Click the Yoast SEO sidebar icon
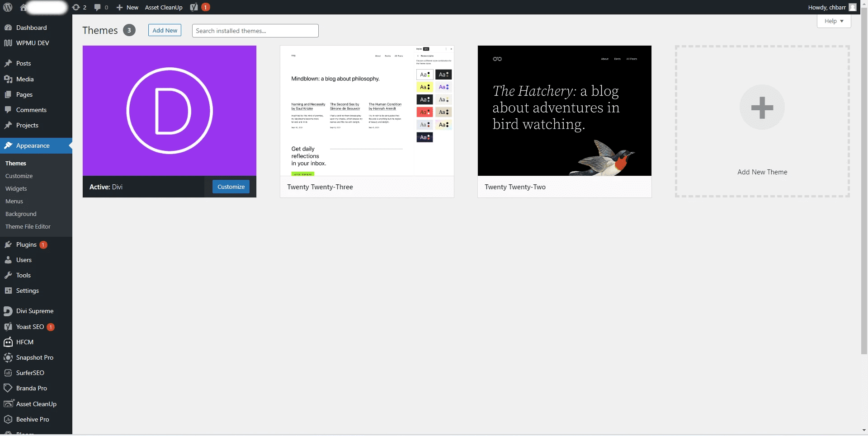Viewport: 868px width, 436px height. pyautogui.click(x=8, y=327)
